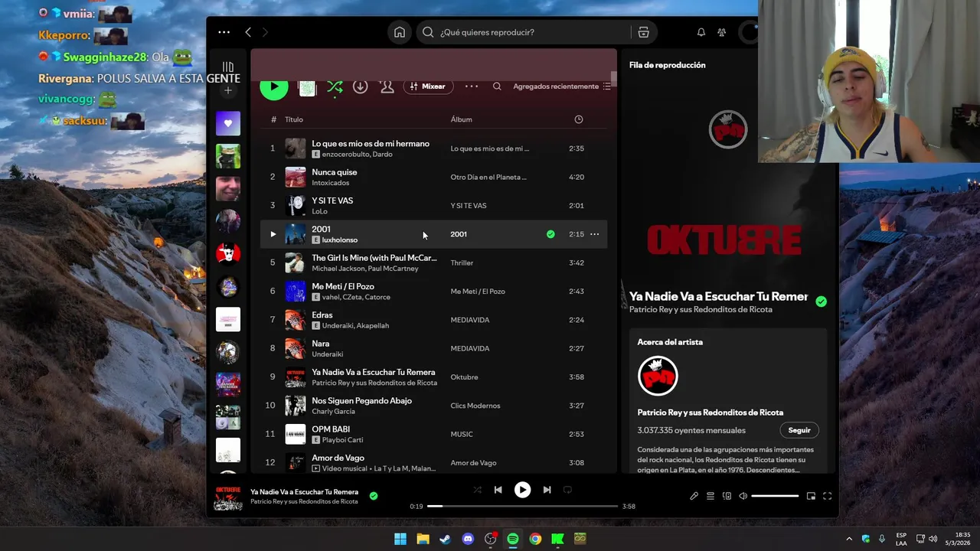Toggle smart shuffle for the playlist
980x551 pixels.
coord(335,87)
